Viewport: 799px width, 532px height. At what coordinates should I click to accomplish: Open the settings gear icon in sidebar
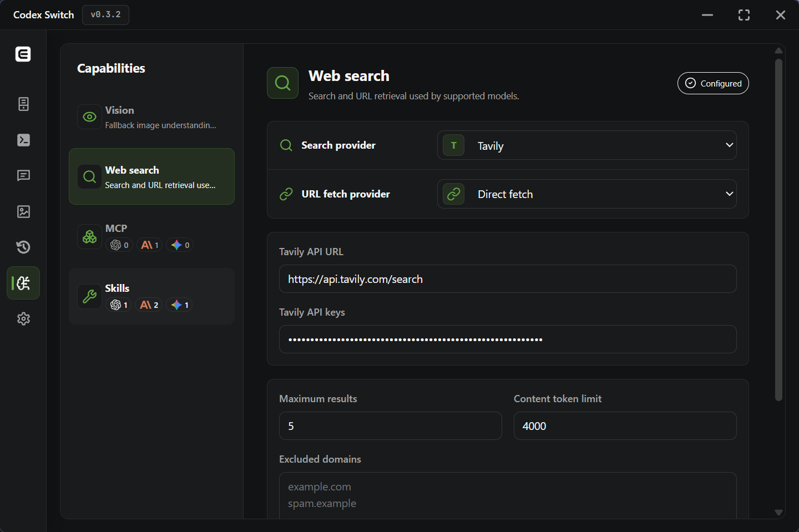pyautogui.click(x=23, y=318)
